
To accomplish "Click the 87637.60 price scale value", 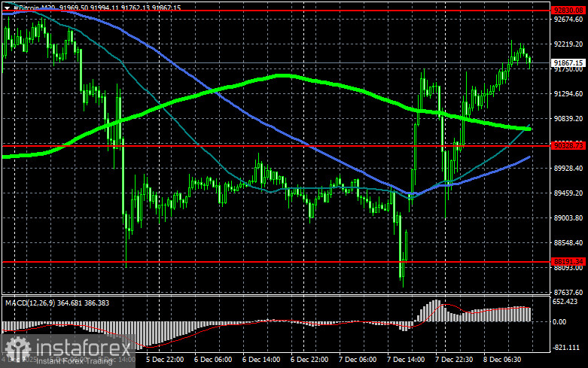I will tap(568, 292).
